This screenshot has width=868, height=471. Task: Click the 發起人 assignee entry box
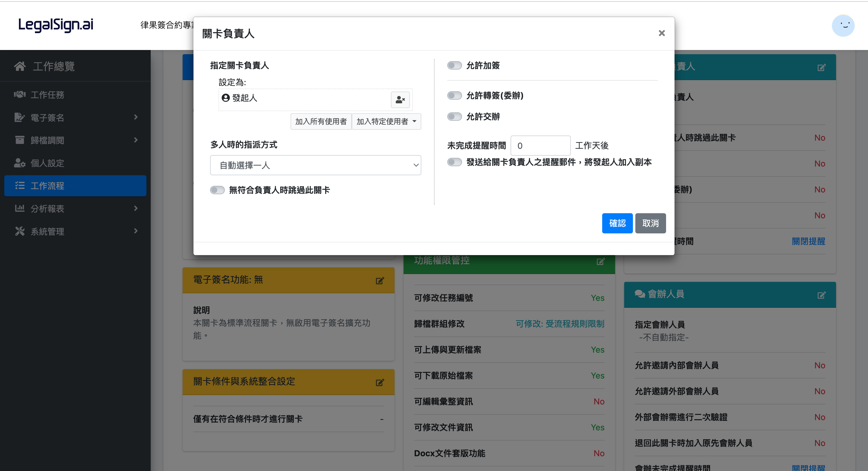[315, 100]
